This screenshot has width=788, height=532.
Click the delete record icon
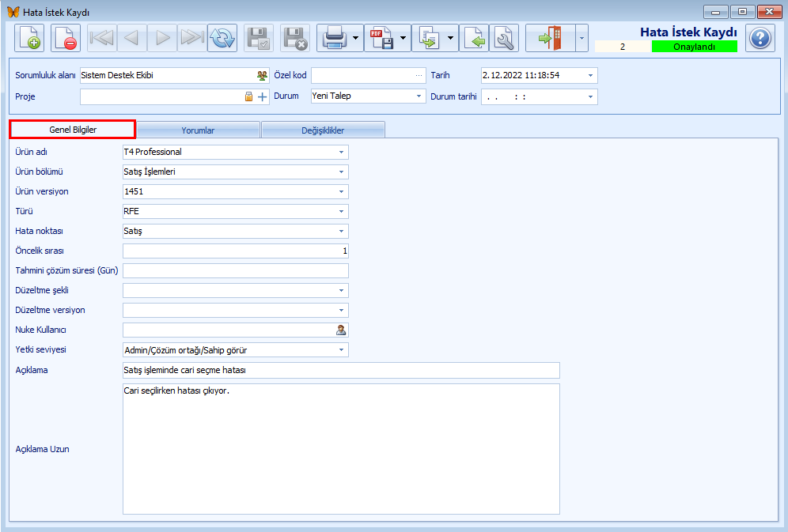pos(66,38)
